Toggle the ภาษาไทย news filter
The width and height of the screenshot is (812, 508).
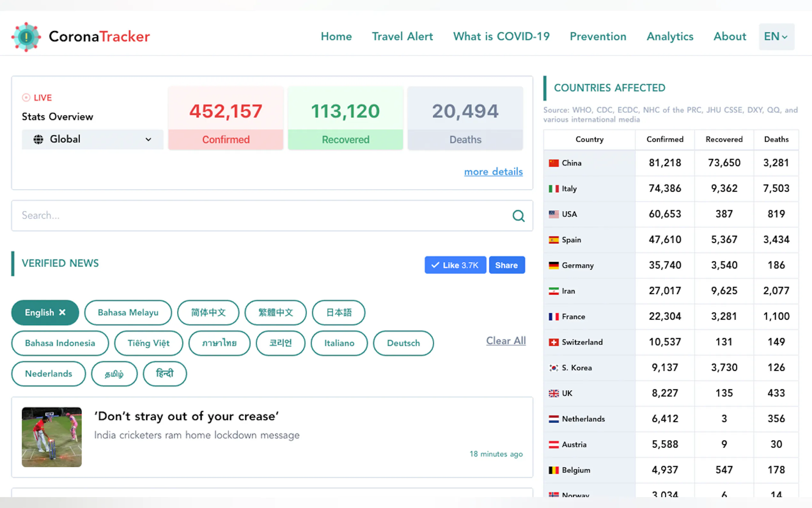coord(219,343)
